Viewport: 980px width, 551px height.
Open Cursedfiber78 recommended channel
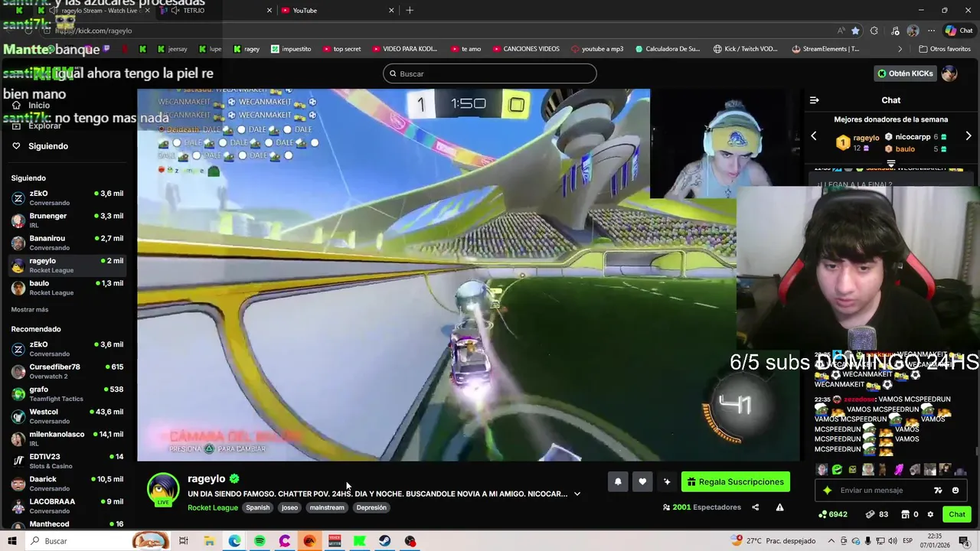(67, 371)
